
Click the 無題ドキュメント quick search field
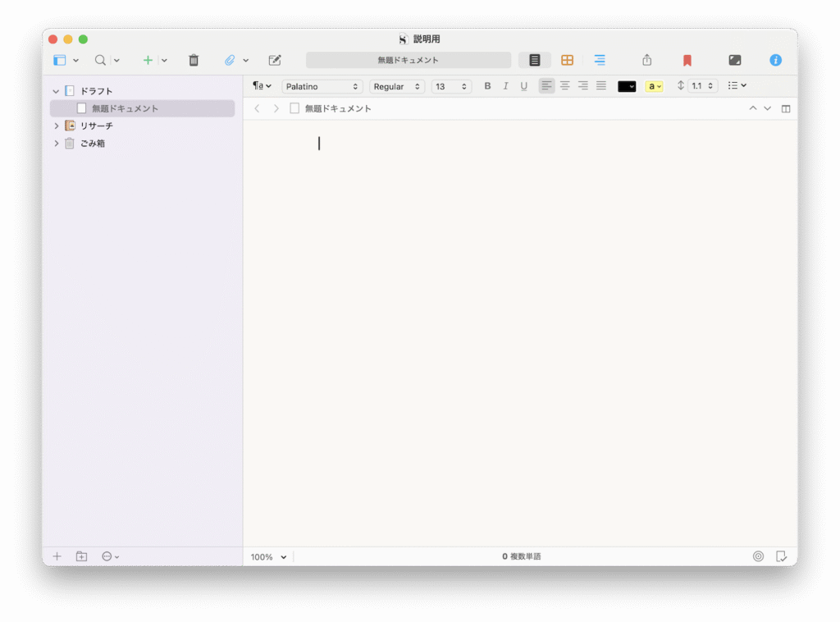coord(409,60)
